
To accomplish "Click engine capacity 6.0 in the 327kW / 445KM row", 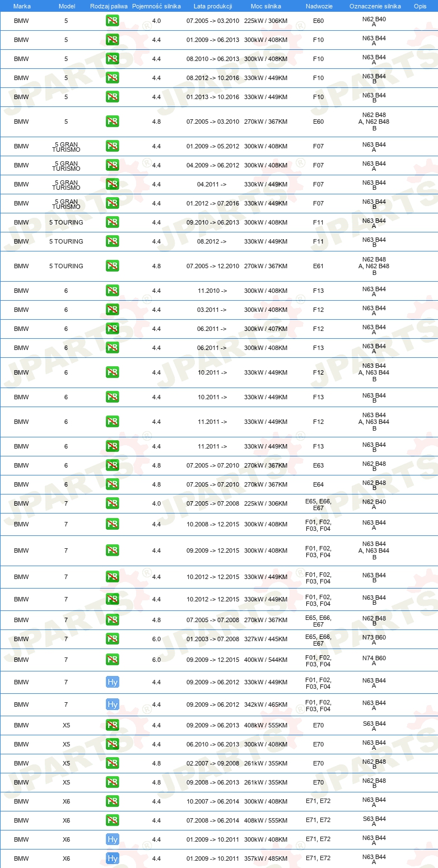I will pos(156,639).
